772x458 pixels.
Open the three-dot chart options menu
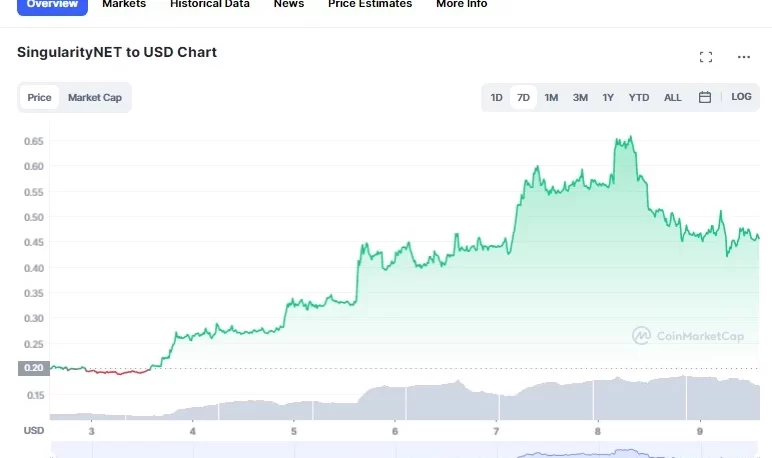point(743,57)
